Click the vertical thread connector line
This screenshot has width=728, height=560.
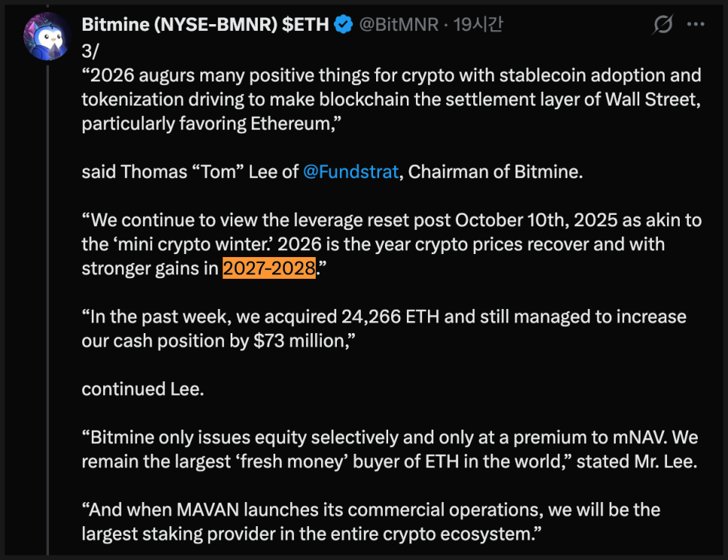point(47,301)
